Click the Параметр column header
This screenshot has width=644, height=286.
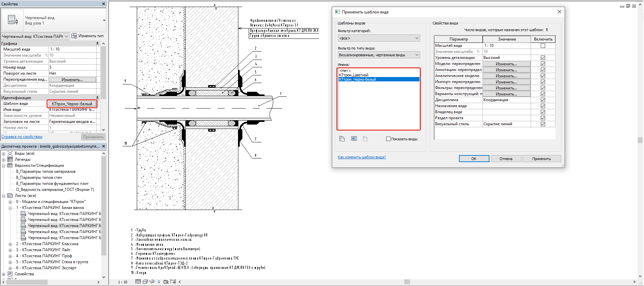click(x=458, y=39)
